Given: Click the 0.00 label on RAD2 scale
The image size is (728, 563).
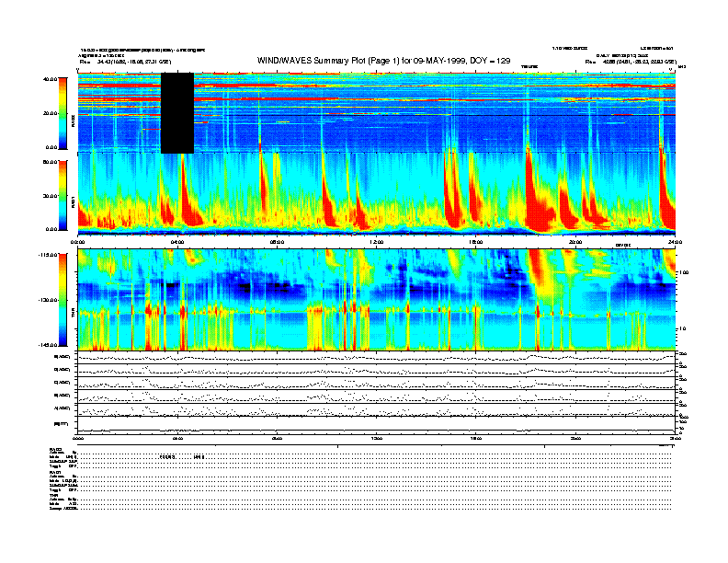Looking at the screenshot, I should tap(51, 148).
